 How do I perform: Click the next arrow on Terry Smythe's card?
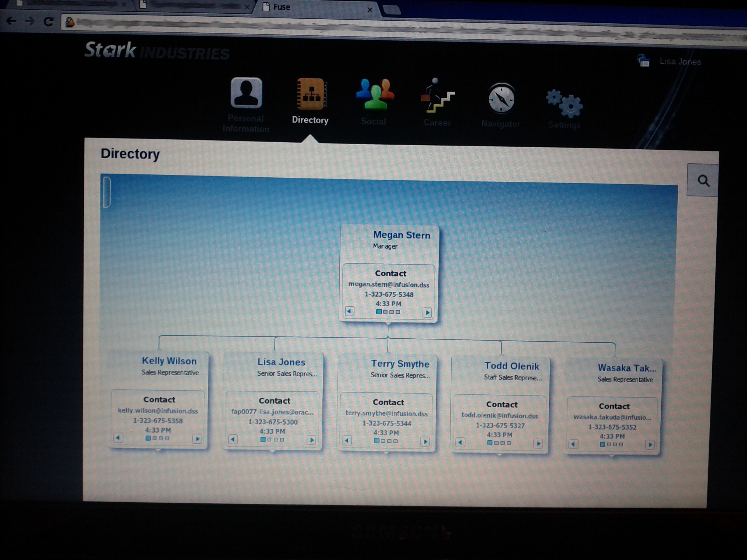[425, 441]
